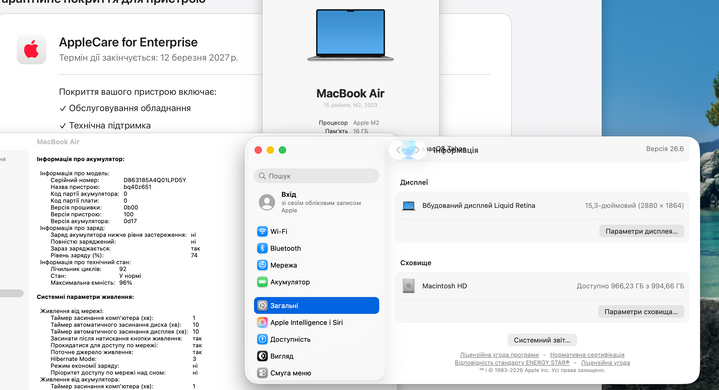Click the red AppleCare Apple logo icon

point(31,49)
